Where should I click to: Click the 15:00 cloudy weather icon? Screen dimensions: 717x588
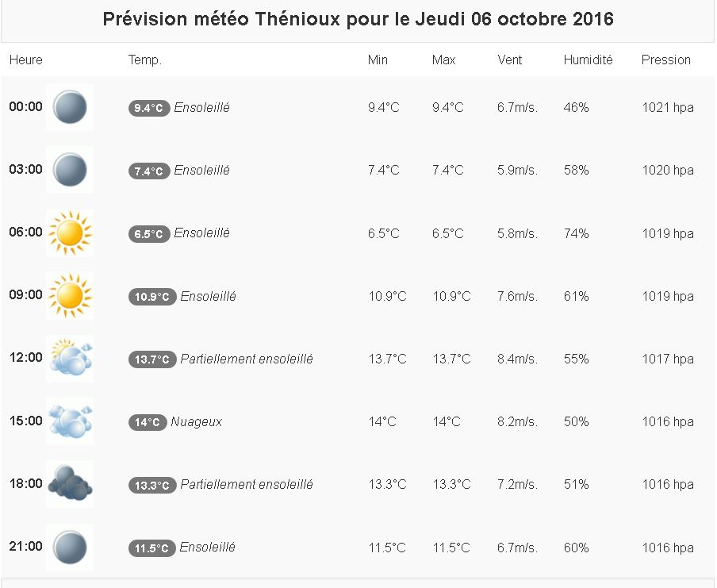[70, 421]
